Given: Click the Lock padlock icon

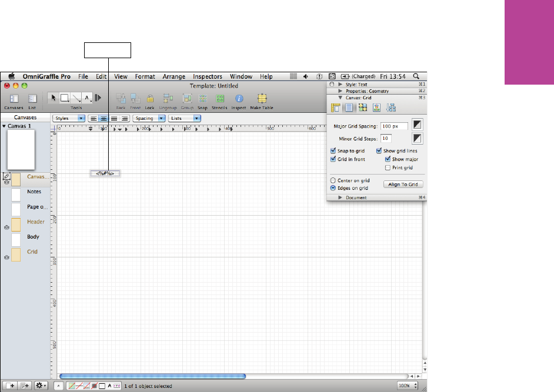Looking at the screenshot, I should point(150,99).
